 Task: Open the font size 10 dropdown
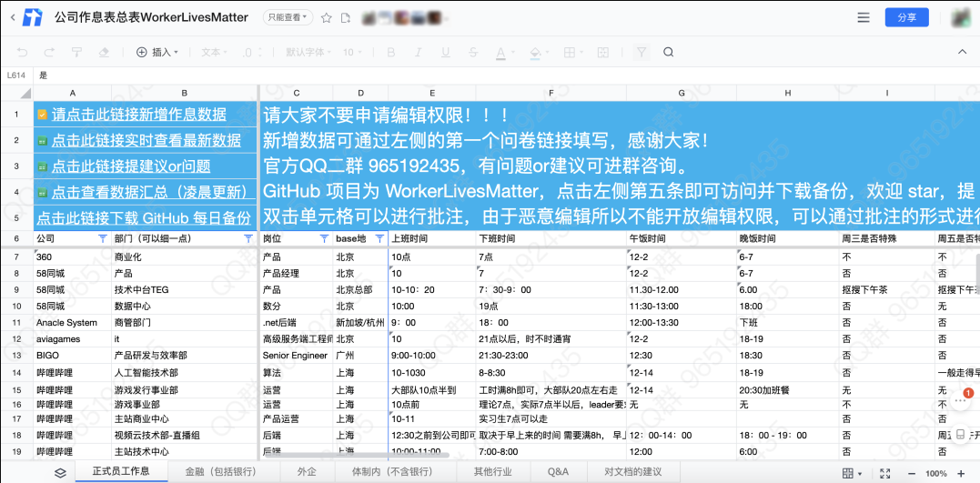352,52
